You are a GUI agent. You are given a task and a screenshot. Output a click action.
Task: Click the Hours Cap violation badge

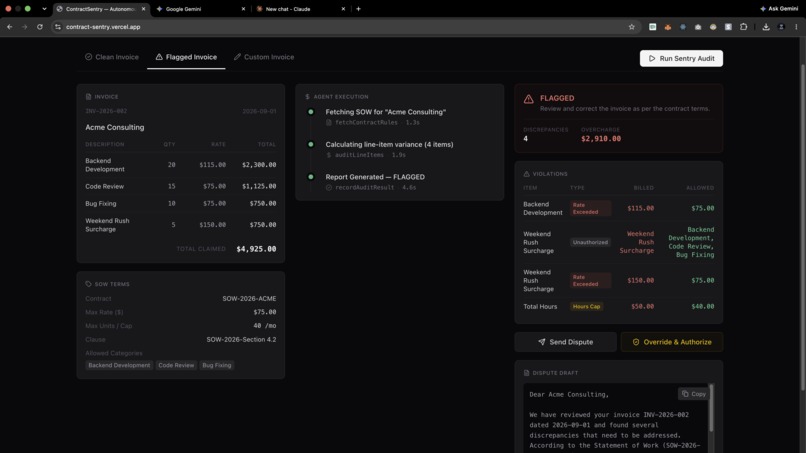tap(587, 306)
